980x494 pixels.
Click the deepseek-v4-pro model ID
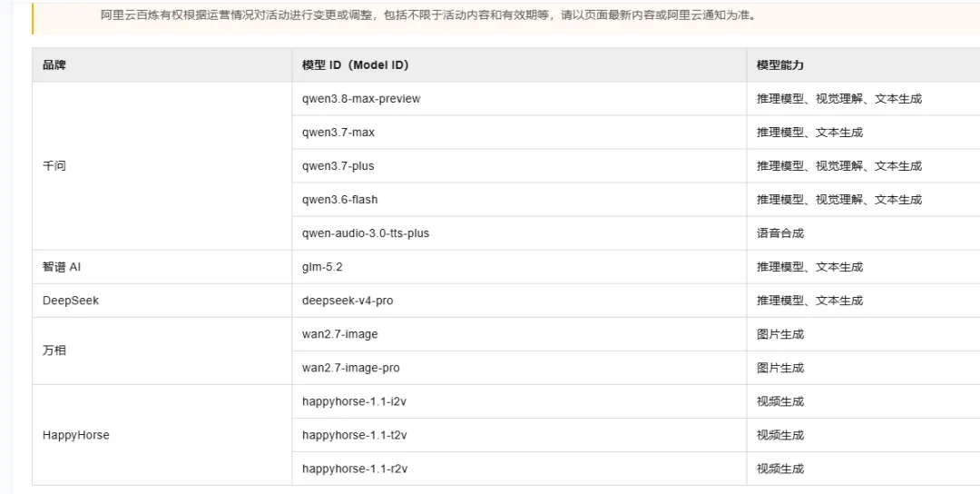[348, 301]
